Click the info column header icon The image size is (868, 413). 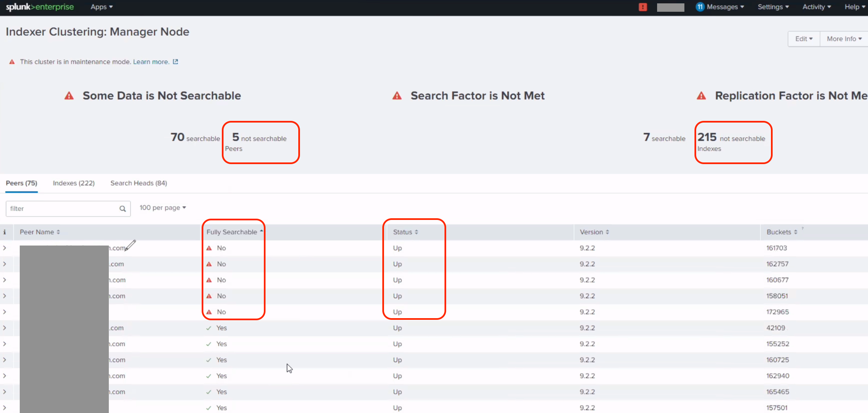tap(5, 232)
